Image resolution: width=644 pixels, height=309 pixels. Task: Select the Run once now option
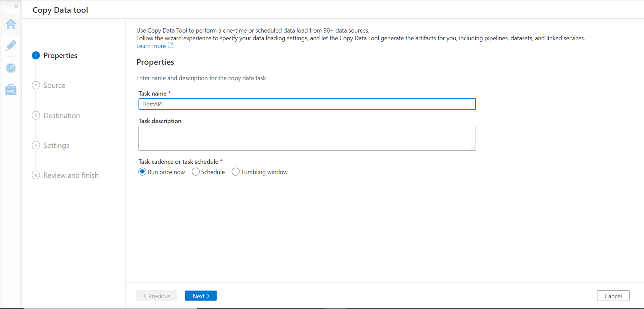pyautogui.click(x=142, y=172)
